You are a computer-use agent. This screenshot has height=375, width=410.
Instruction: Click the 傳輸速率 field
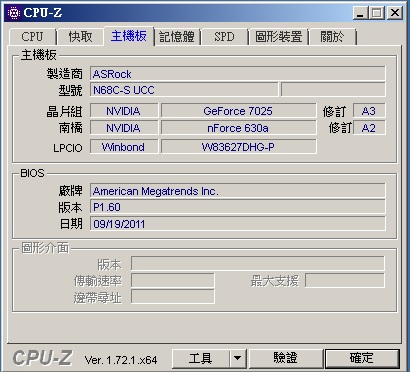pyautogui.click(x=173, y=280)
